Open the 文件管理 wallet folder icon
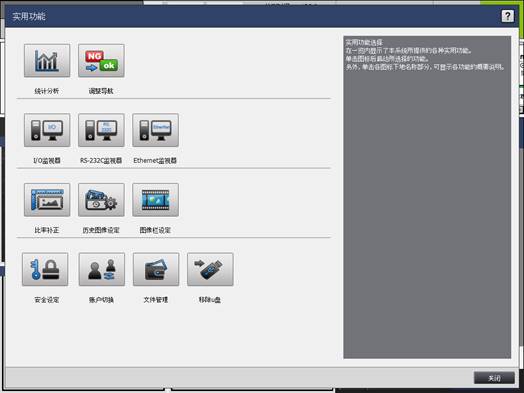The height and width of the screenshot is (393, 524). tap(156, 269)
